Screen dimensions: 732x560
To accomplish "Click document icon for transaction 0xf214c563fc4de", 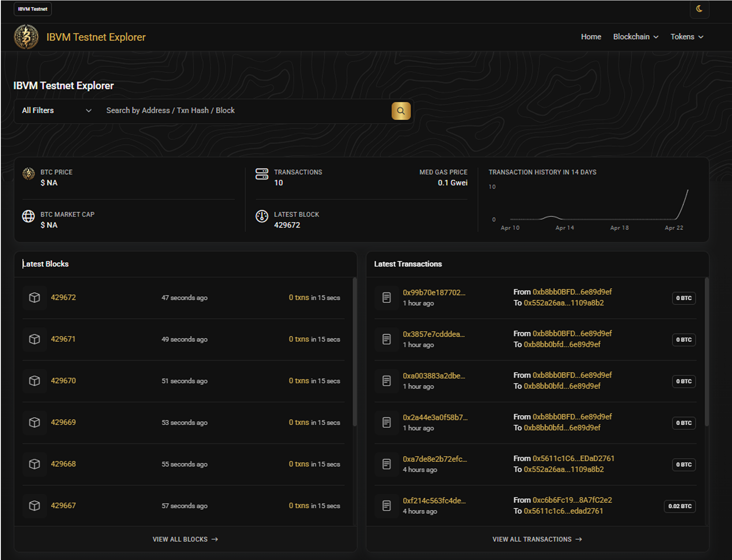I will 386,506.
